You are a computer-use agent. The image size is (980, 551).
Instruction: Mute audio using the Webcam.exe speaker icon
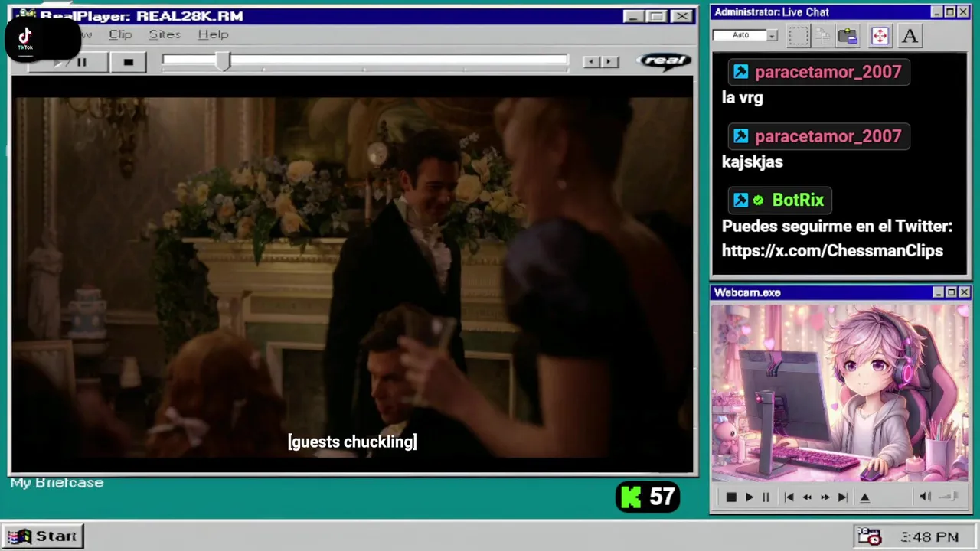[x=925, y=497]
